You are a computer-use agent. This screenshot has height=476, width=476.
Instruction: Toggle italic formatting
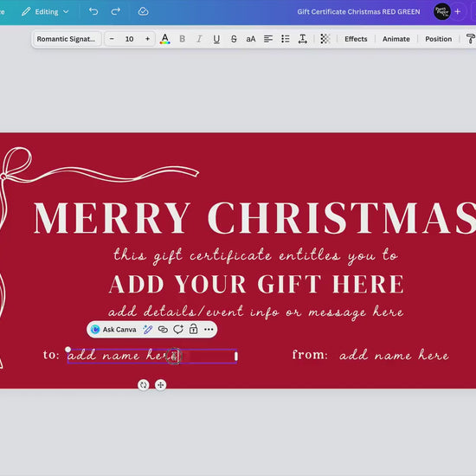[199, 39]
